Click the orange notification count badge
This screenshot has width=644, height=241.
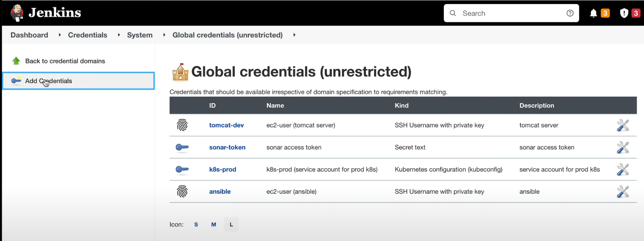[x=605, y=13]
